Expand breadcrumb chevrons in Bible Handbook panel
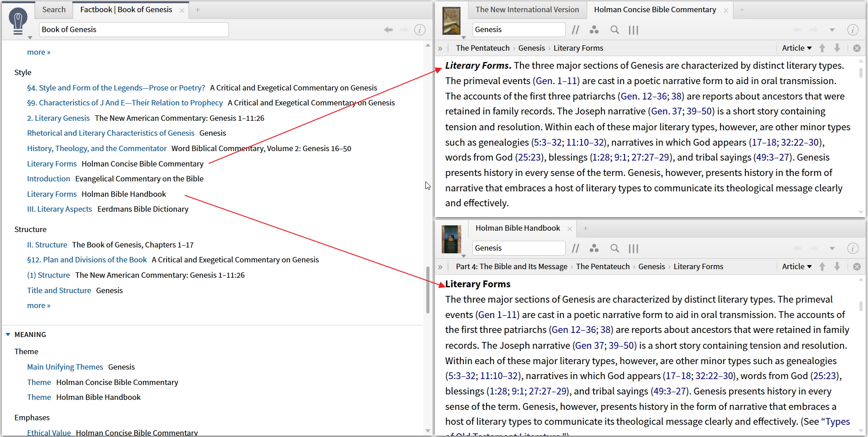This screenshot has width=868, height=437. click(x=440, y=267)
